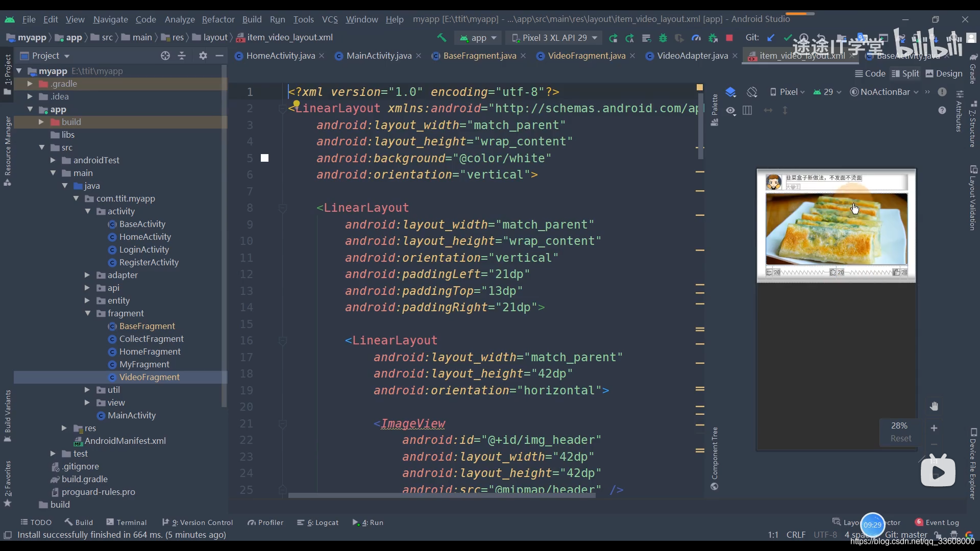
Task: Open the Palette side panel
Action: pyautogui.click(x=715, y=109)
